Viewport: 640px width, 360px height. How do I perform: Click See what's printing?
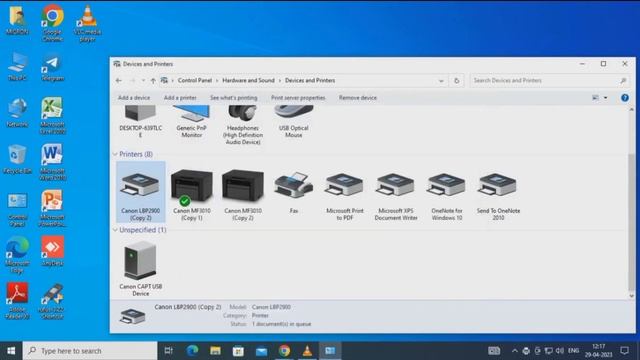[x=233, y=98]
